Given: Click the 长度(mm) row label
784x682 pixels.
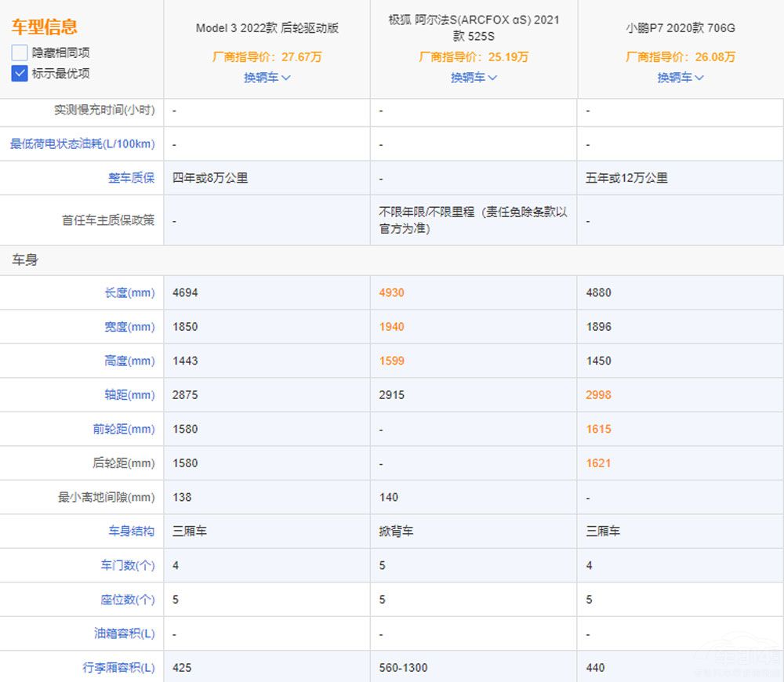Looking at the screenshot, I should [129, 293].
